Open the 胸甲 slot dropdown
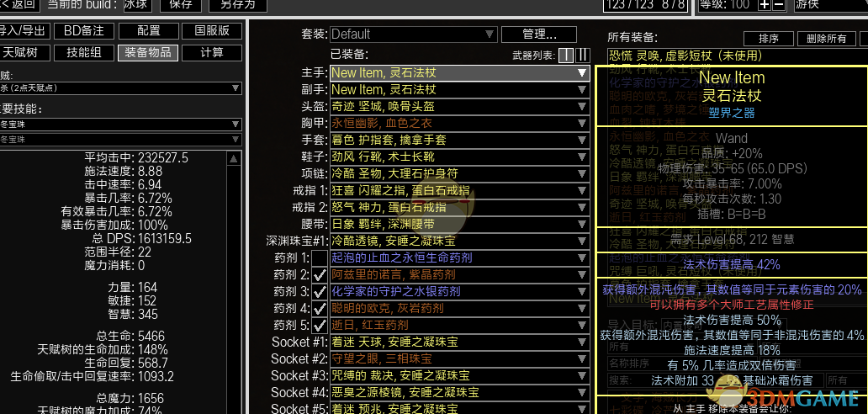 coord(460,124)
